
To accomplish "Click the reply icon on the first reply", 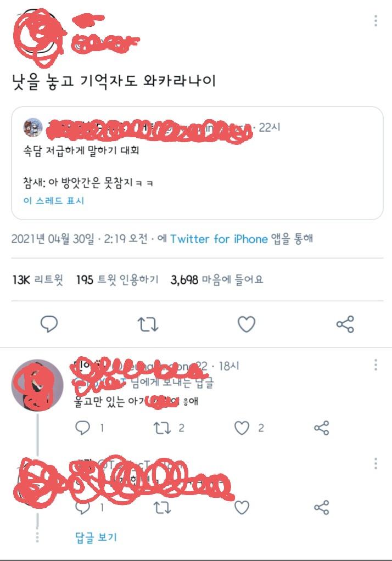I will click(x=82, y=428).
